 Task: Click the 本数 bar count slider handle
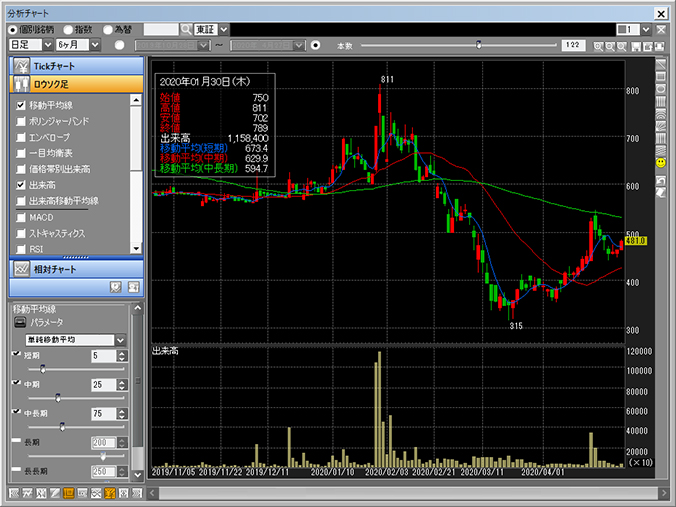tap(479, 44)
